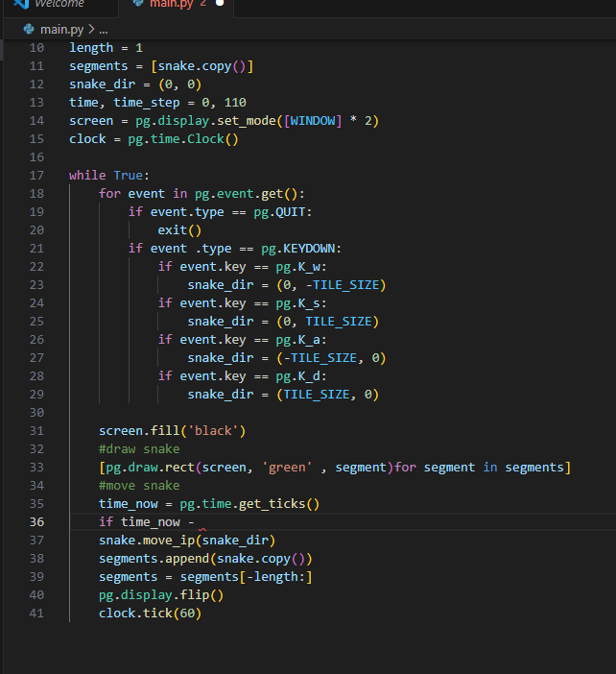Select the main.py editor tab
Image resolution: width=616 pixels, height=674 pixels.
tap(171, 5)
